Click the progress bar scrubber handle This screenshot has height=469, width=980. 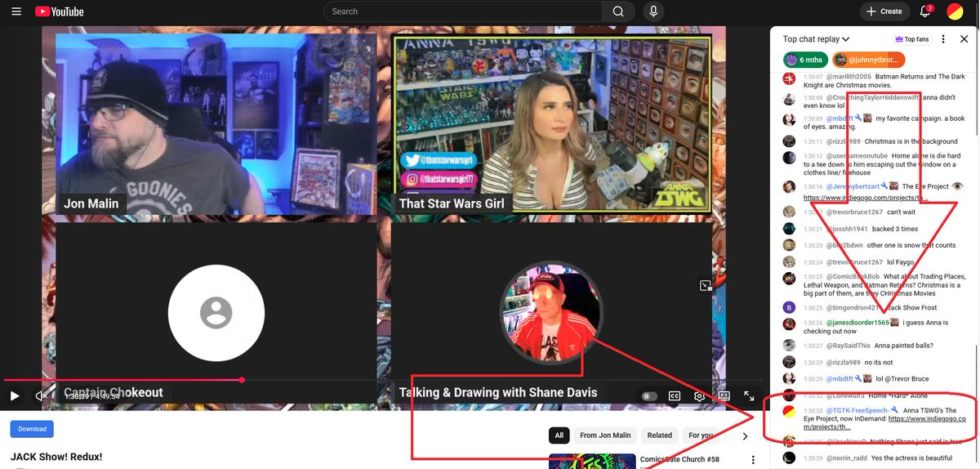click(x=242, y=380)
